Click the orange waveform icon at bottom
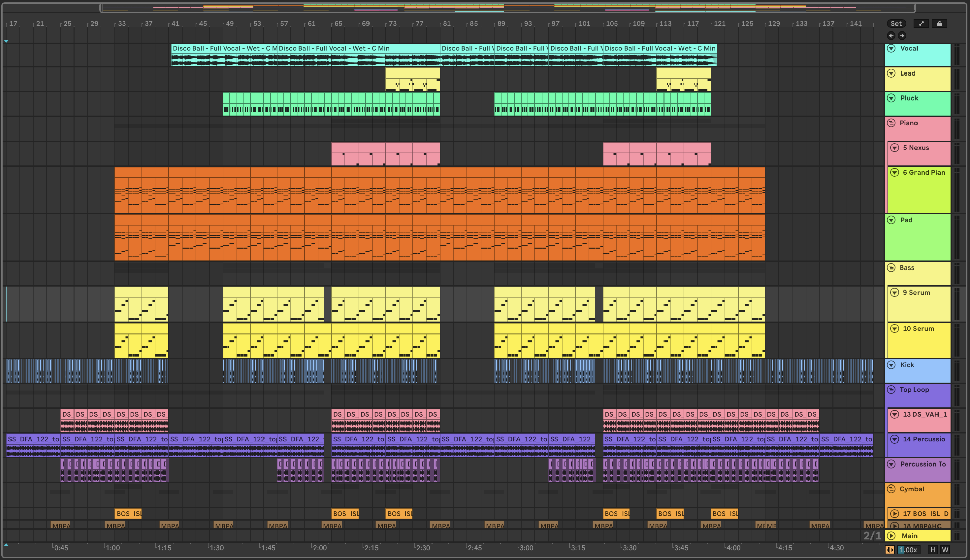The height and width of the screenshot is (560, 970). (x=890, y=550)
